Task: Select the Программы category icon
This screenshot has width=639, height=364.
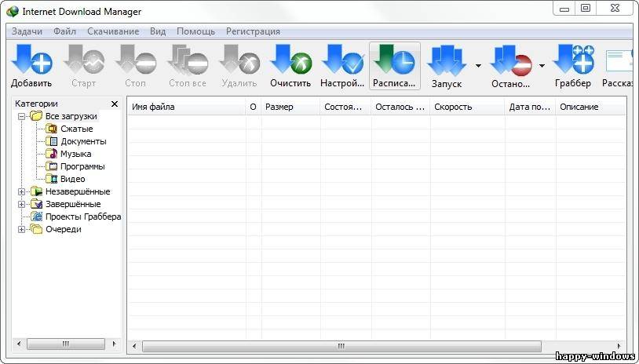Action: [51, 166]
